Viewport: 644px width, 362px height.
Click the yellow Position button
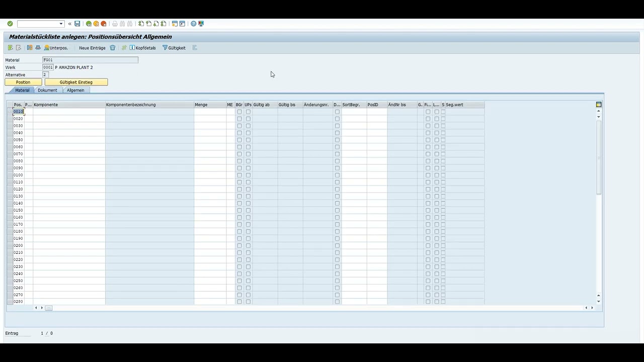[23, 82]
